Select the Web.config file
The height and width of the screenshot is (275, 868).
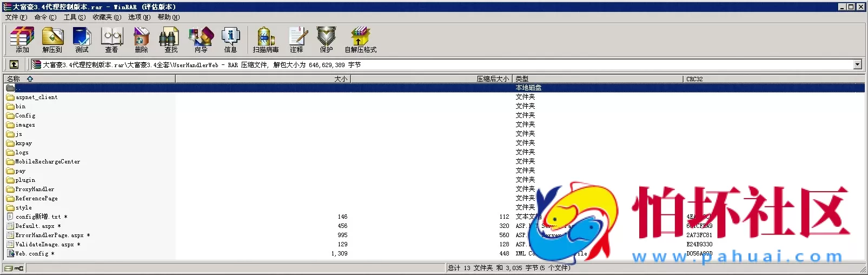coord(32,253)
